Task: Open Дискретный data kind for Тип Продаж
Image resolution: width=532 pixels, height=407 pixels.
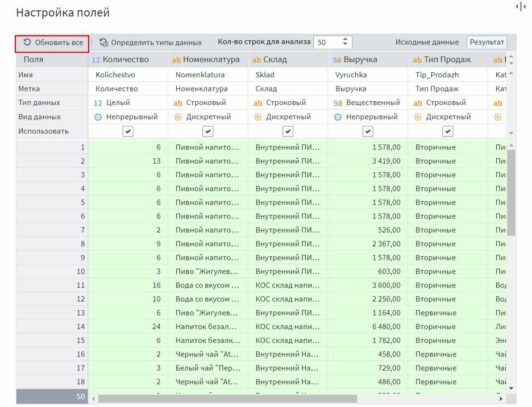Action: (x=448, y=117)
